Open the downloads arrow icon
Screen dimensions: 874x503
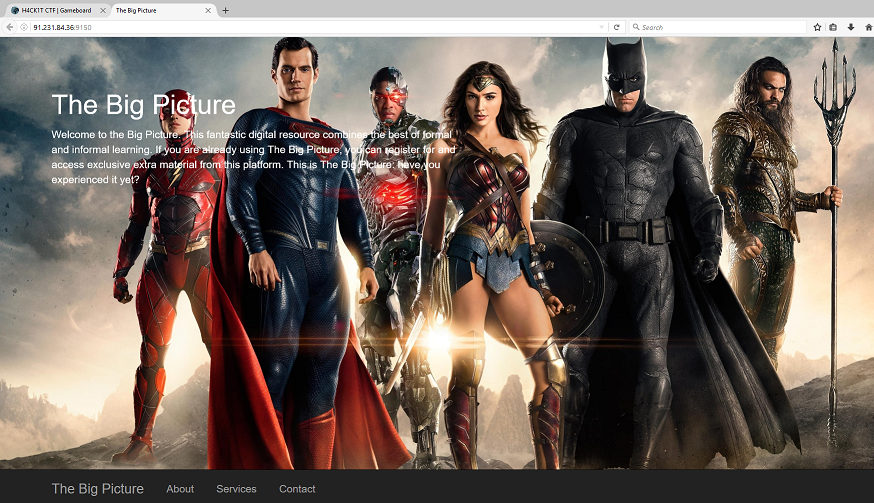(851, 27)
